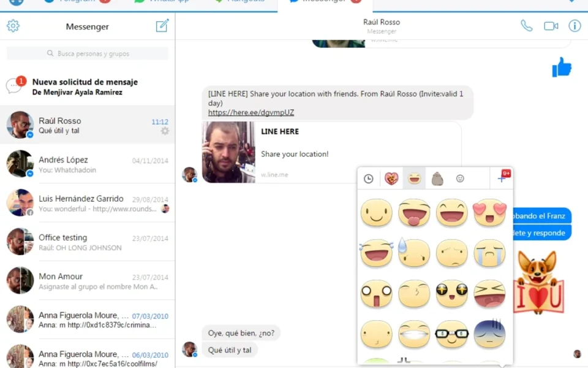Open sticker store plus button
The height and width of the screenshot is (368, 588).
pyautogui.click(x=502, y=178)
